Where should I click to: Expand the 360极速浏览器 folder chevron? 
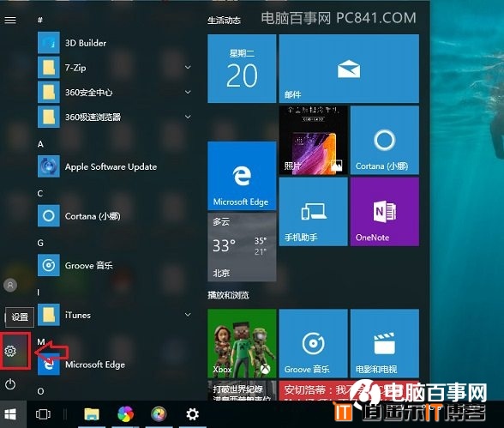[x=188, y=117]
